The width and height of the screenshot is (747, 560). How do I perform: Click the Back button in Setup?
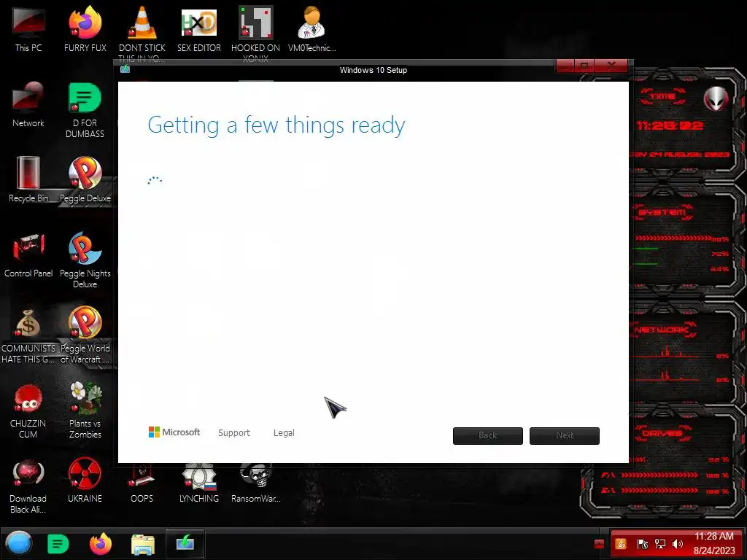point(487,436)
